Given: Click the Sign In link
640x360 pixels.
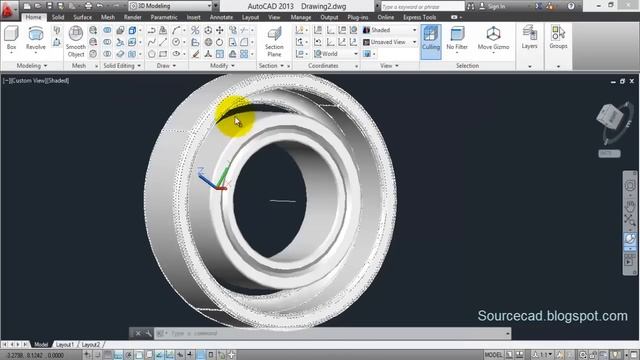Looking at the screenshot, I should pos(493,7).
